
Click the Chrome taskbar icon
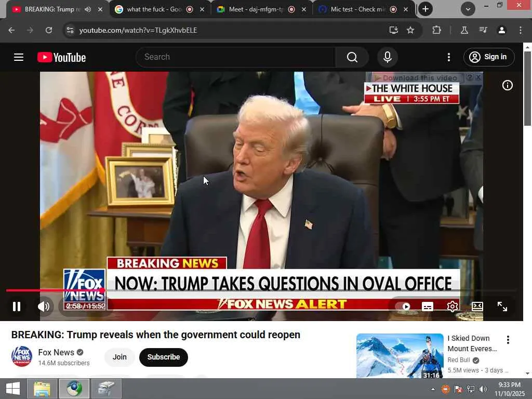pyautogui.click(x=74, y=389)
